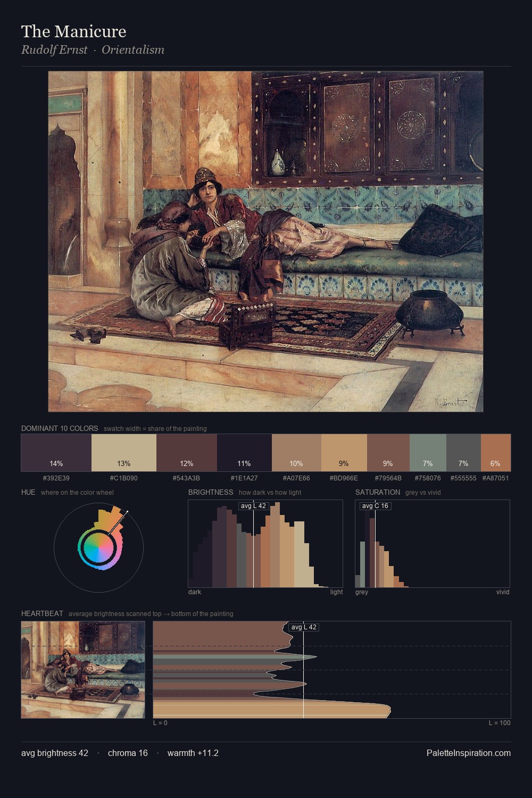Viewport: 532px width, 798px height.
Task: Click the avg C 16 saturation marker
Action: point(375,506)
